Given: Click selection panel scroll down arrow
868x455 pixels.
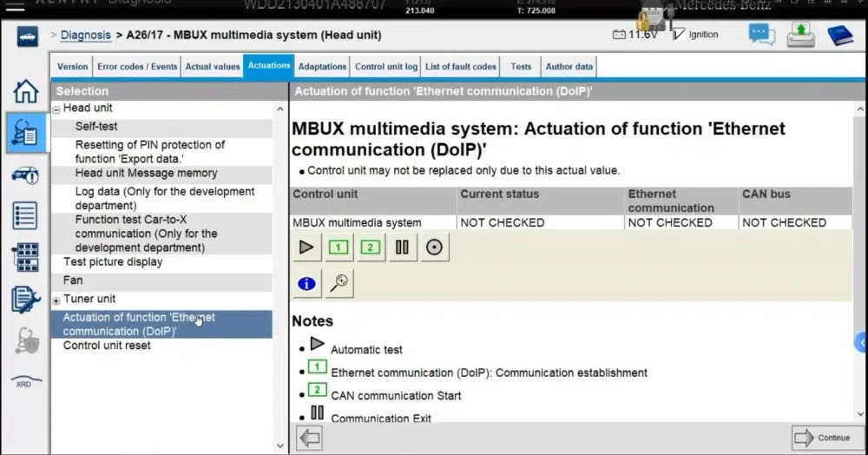Looking at the screenshot, I should [x=280, y=445].
